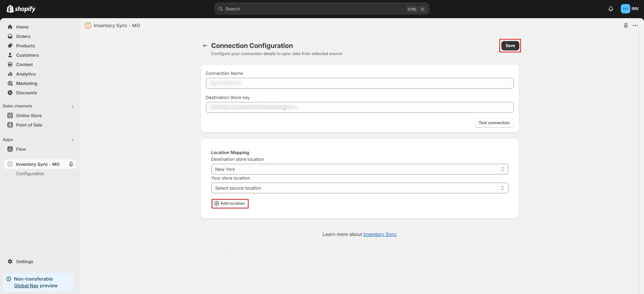Click the Marketing target icon
This screenshot has height=294, width=644.
(x=10, y=83)
